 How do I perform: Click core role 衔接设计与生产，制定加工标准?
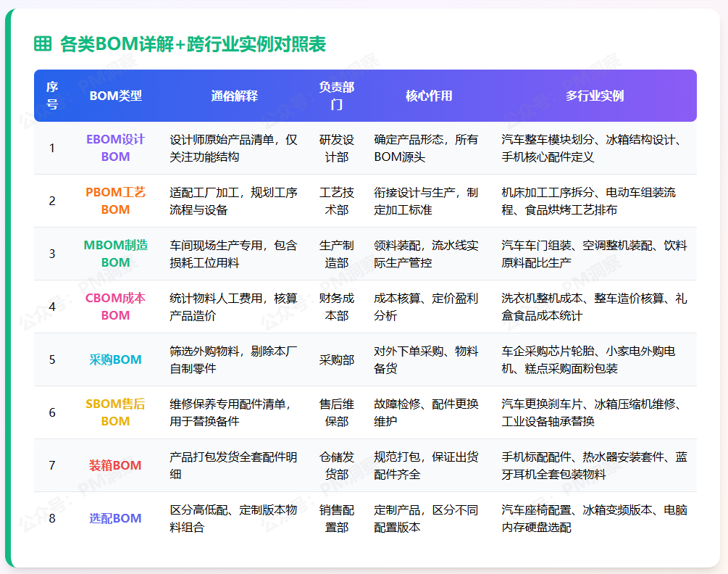pyautogui.click(x=426, y=201)
